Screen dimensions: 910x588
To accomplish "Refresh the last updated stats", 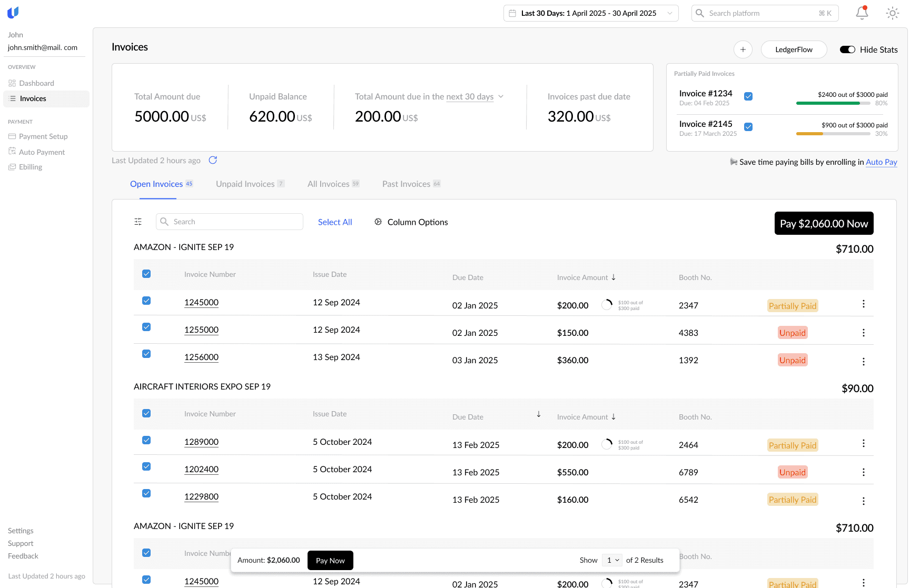I will (213, 160).
